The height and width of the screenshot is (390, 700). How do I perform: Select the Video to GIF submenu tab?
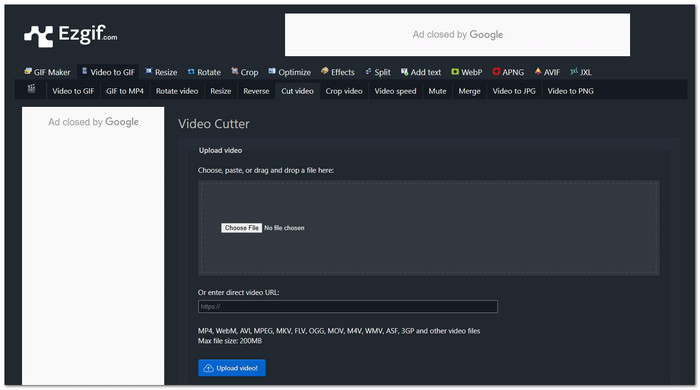tap(73, 91)
